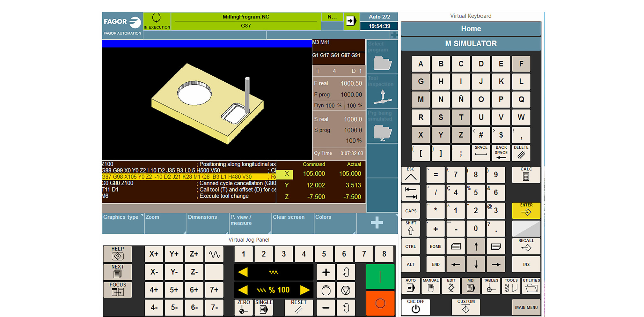Viewport: 644px width, 317px height.
Task: Click the ZERO home search key
Action: [244, 307]
